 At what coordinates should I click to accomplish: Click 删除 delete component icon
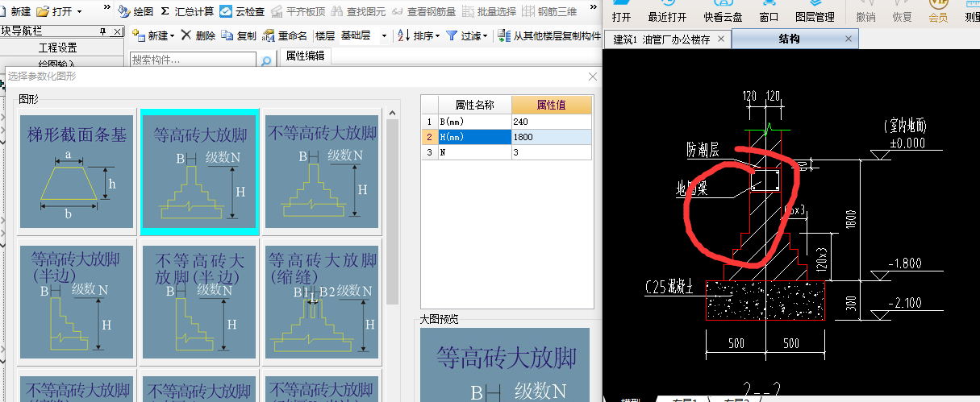tap(198, 35)
